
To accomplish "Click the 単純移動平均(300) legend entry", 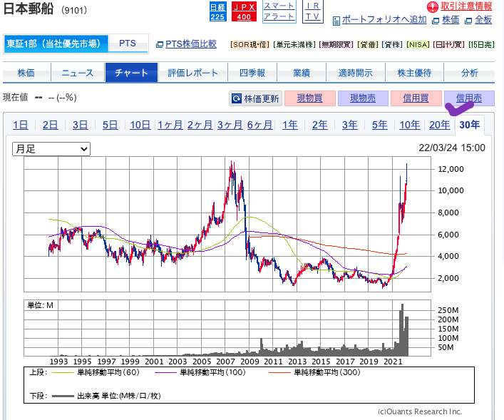I will point(314,372).
